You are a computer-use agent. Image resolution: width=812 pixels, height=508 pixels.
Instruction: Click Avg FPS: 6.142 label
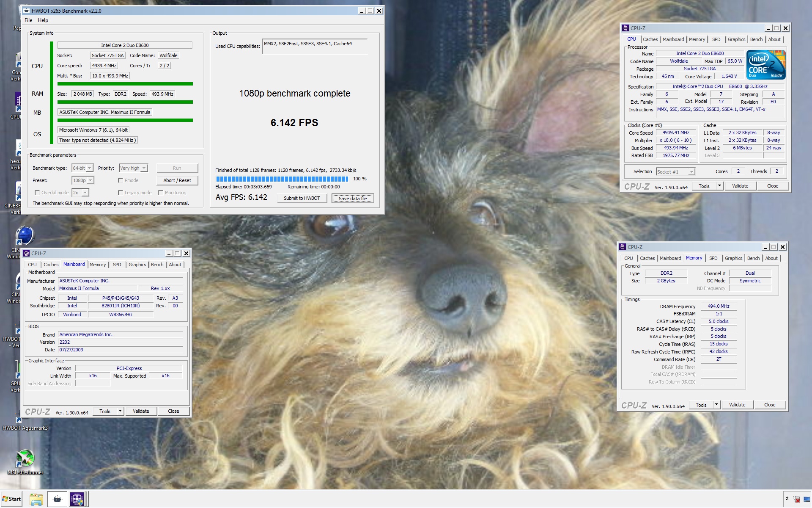[x=241, y=197]
